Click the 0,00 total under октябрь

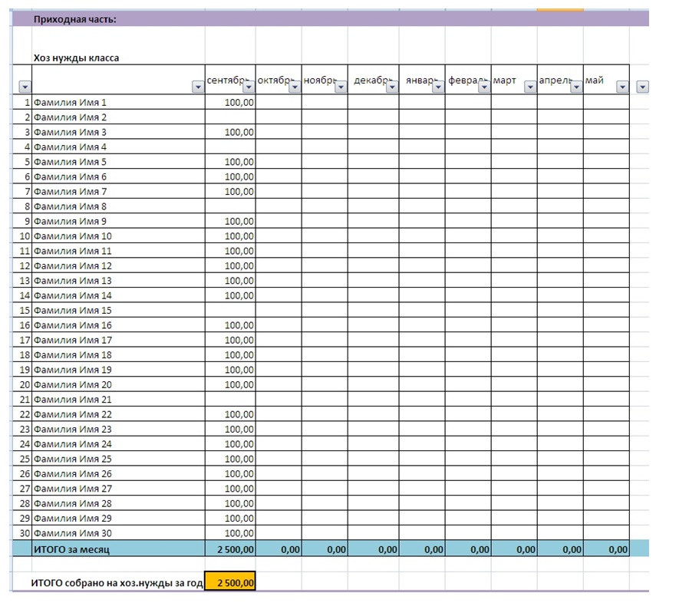pyautogui.click(x=279, y=549)
